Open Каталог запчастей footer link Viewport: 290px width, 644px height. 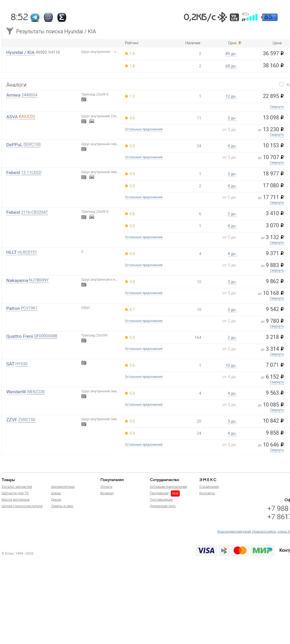click(x=17, y=487)
